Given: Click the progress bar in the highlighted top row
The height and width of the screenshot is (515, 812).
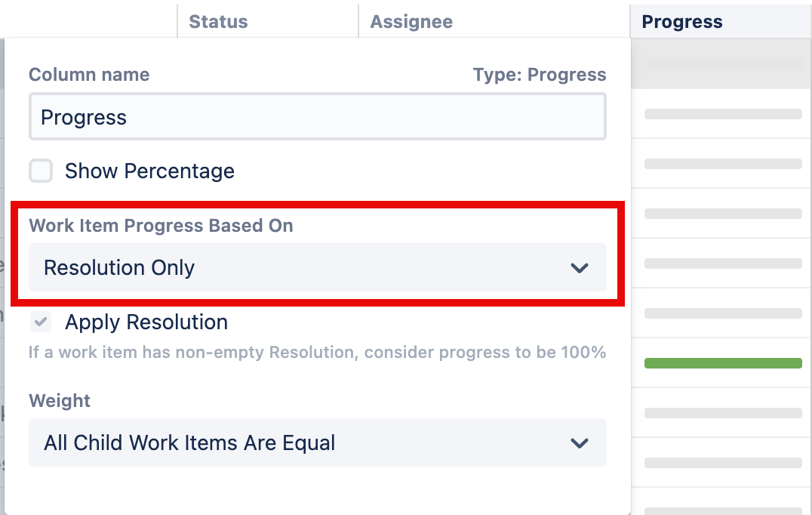Looking at the screenshot, I should click(723, 65).
